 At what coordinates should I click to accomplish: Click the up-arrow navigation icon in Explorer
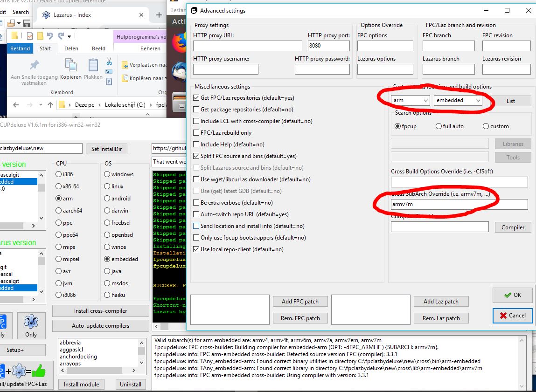pos(50,105)
